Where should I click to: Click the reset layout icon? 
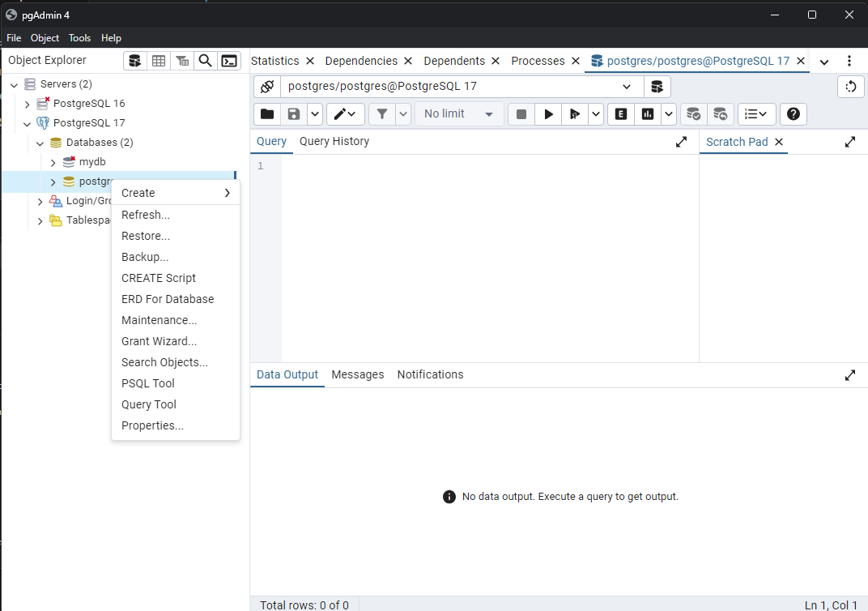point(851,87)
